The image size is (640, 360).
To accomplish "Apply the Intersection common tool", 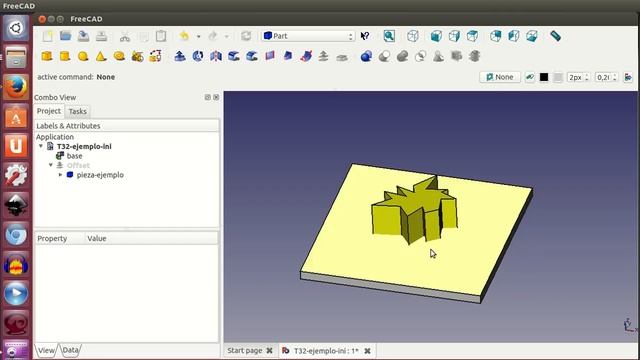I will tap(420, 56).
